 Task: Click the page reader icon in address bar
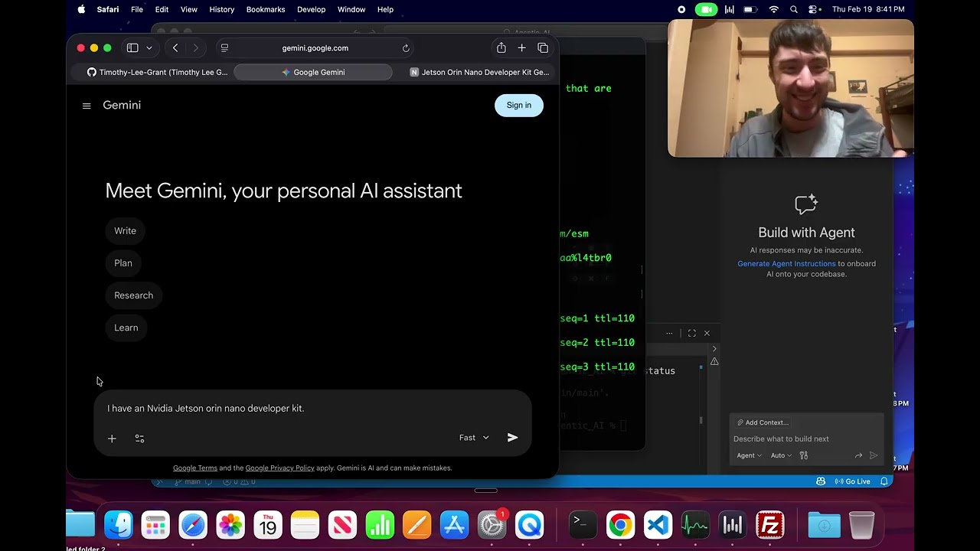click(x=224, y=47)
